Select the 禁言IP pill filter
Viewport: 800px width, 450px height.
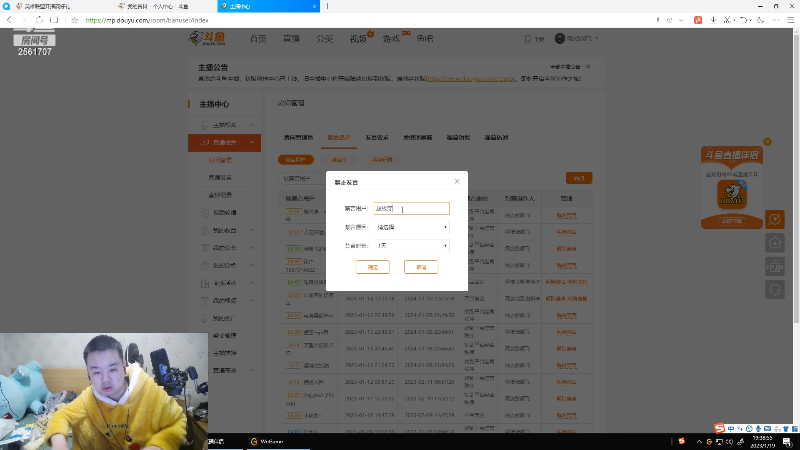[339, 160]
